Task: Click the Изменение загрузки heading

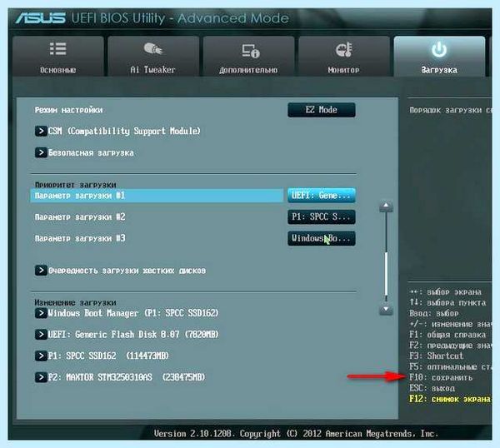Action: [76, 302]
